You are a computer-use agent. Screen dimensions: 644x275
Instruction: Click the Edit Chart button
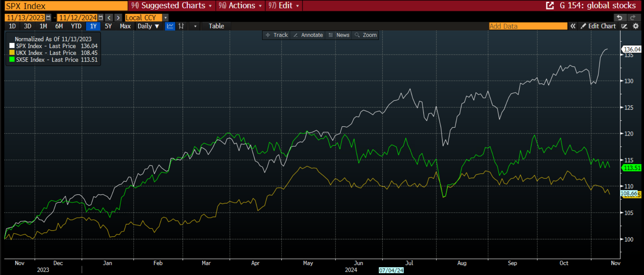(598, 26)
